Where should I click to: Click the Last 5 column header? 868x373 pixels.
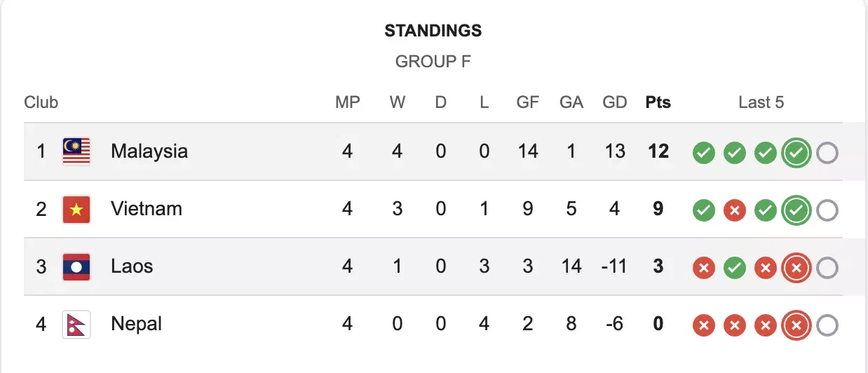[x=761, y=102]
